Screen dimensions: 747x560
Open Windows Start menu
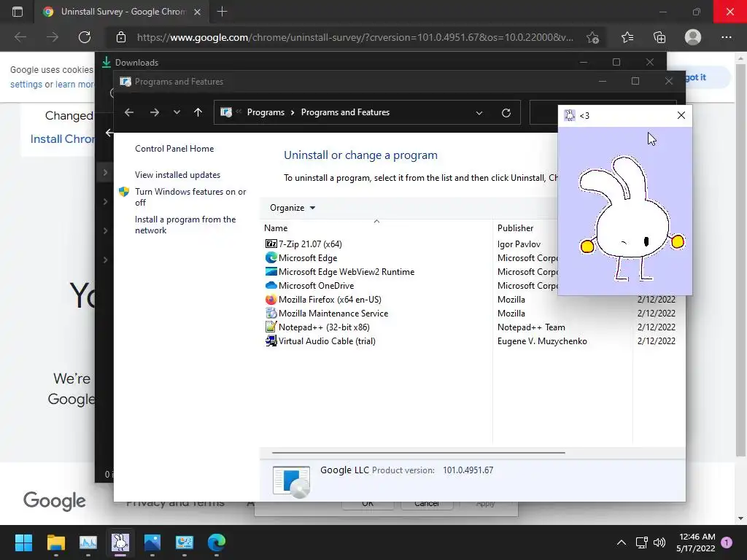23,542
